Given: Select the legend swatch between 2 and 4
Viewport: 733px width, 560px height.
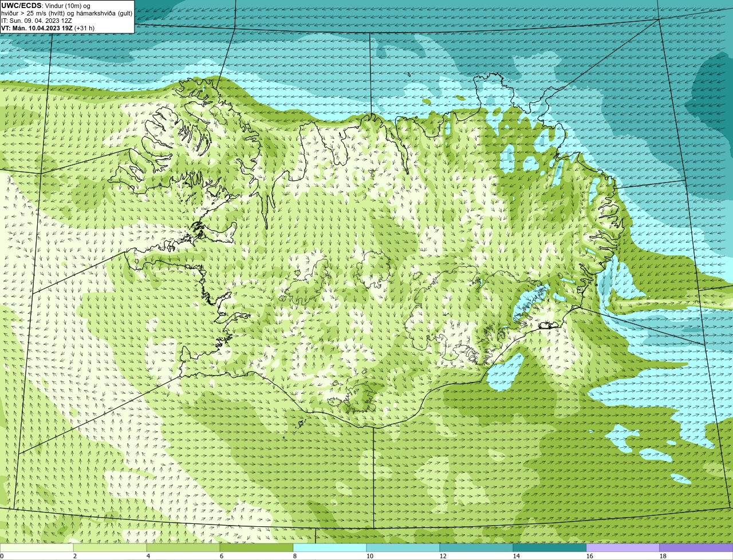Looking at the screenshot, I should pos(111,548).
